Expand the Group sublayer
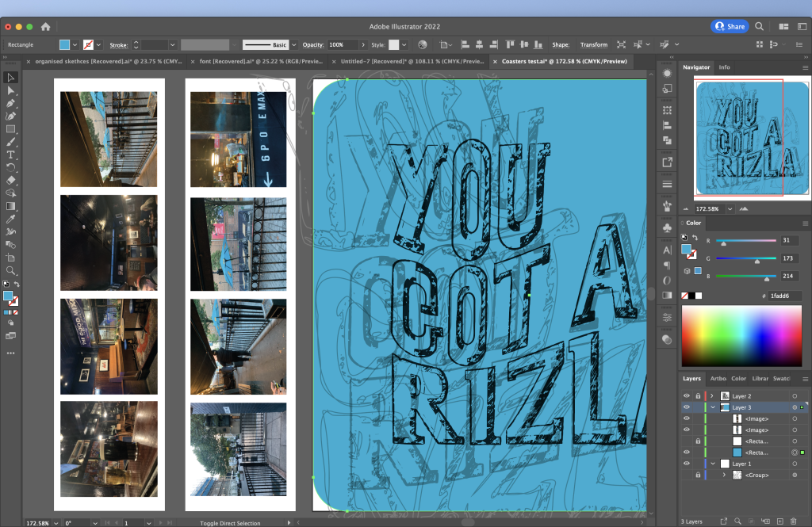 click(x=724, y=475)
